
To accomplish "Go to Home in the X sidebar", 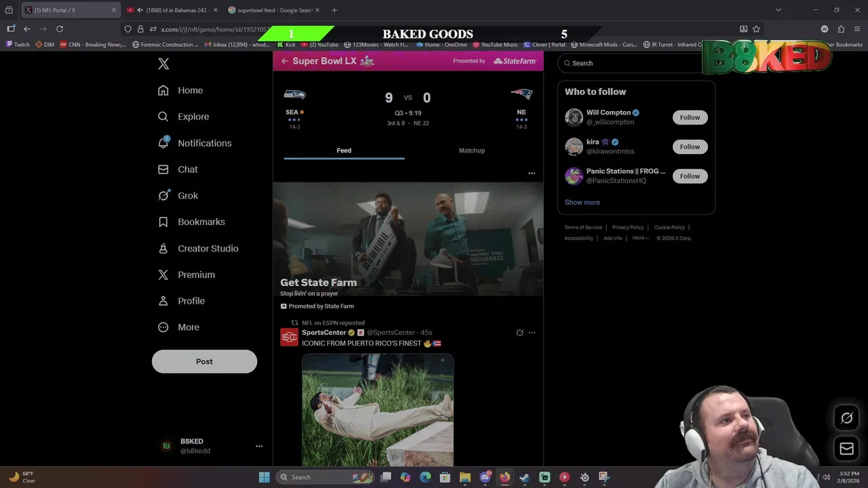I will (180, 90).
